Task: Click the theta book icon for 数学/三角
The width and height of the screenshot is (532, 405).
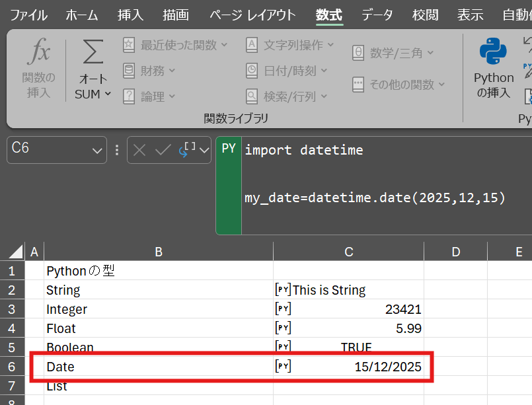Action: point(358,53)
